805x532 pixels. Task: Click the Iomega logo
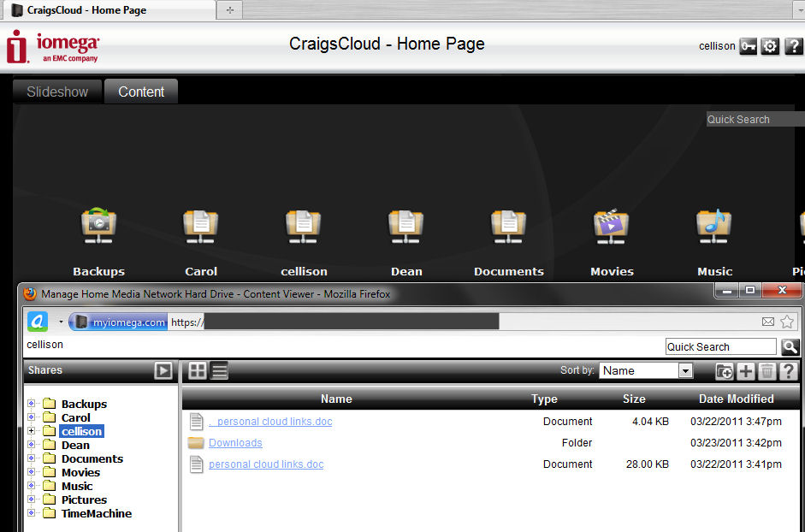(x=52, y=46)
